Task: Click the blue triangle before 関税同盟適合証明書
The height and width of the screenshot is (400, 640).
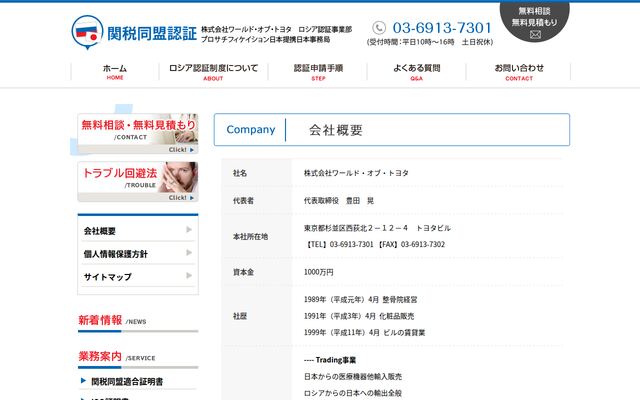Action: click(x=83, y=381)
